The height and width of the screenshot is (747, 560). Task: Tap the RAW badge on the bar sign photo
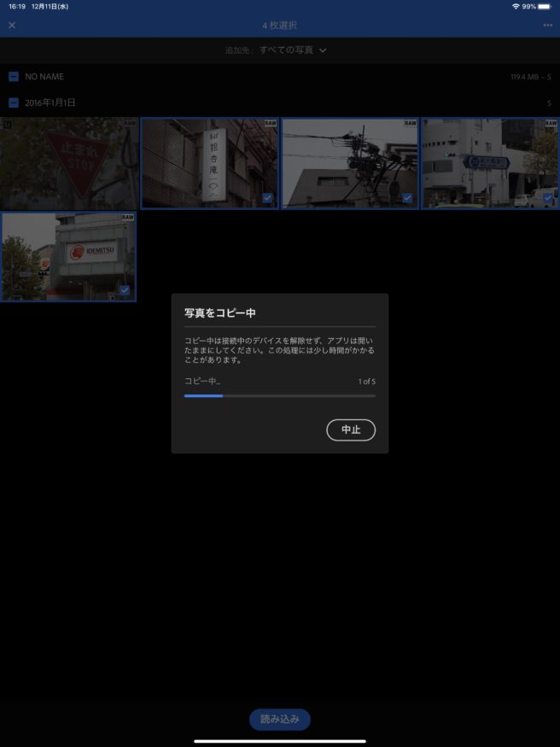(269, 123)
